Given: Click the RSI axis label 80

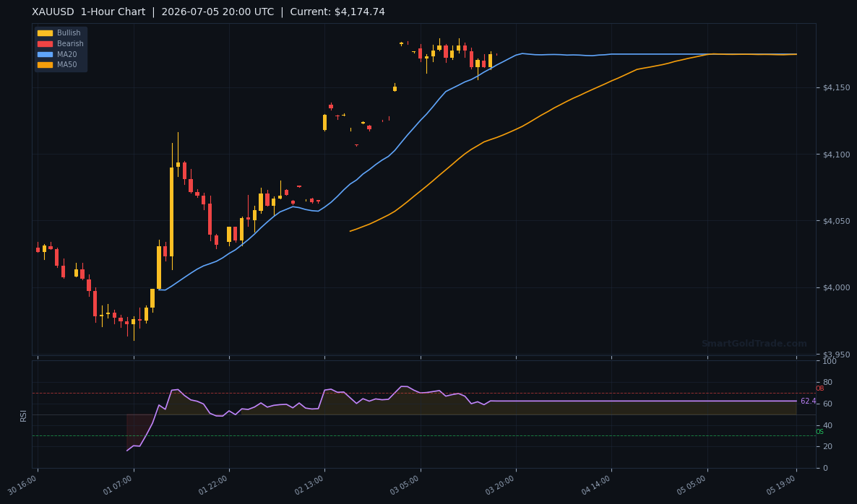Looking at the screenshot, I should (x=827, y=383).
